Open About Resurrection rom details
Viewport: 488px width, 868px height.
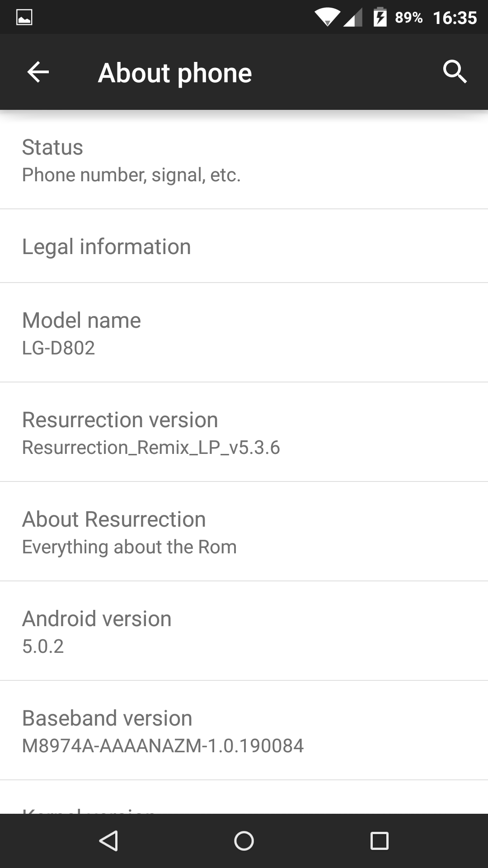pos(244,532)
